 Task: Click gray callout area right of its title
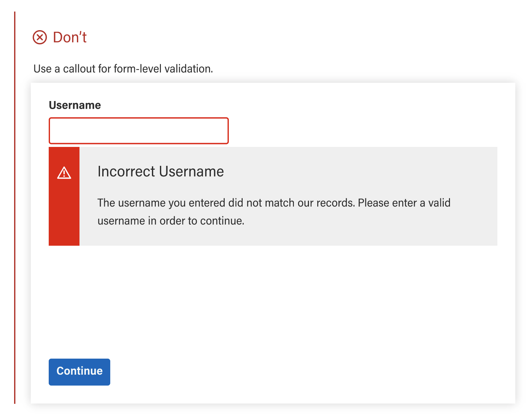point(353,172)
